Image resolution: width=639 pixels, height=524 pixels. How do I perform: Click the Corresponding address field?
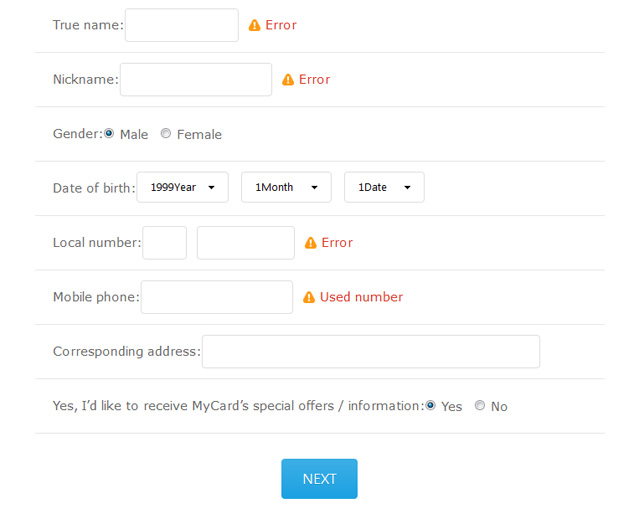pos(371,352)
